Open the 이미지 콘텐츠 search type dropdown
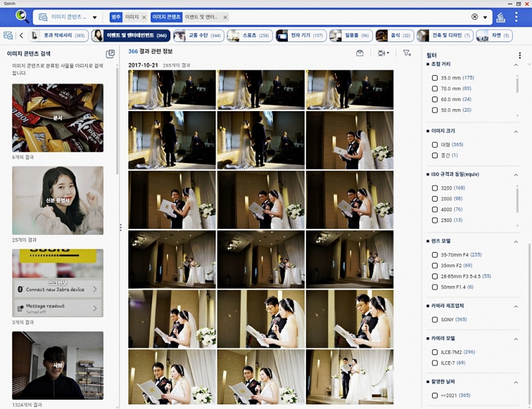This screenshot has width=532, height=409. (x=94, y=17)
